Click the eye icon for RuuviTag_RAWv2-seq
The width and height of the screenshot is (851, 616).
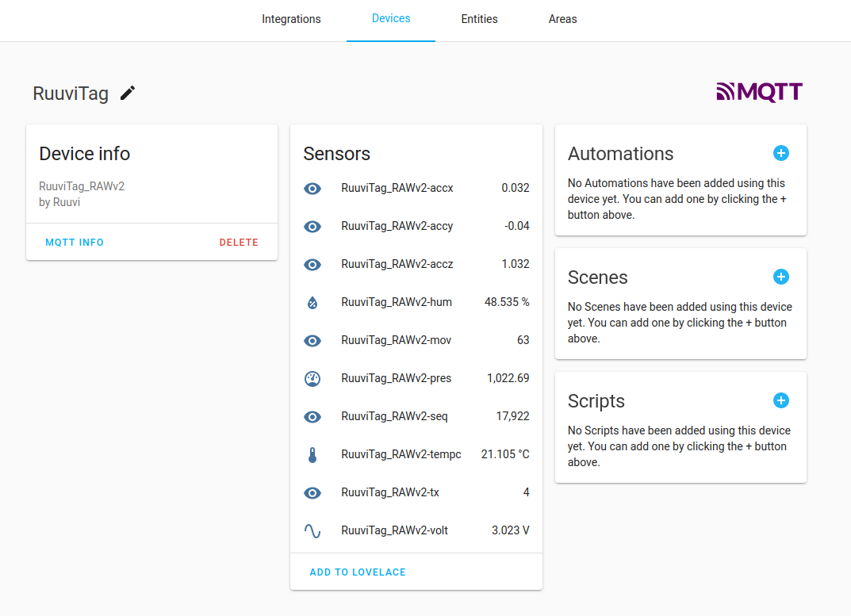click(x=312, y=416)
